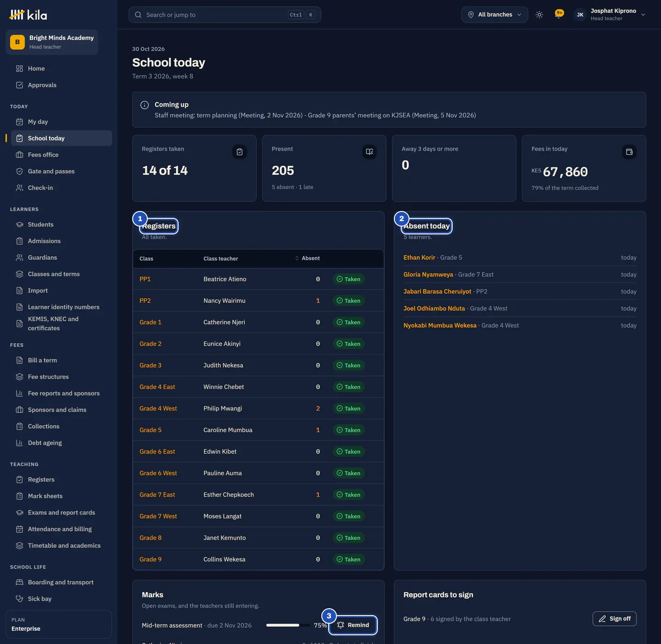661x644 pixels.
Task: Open the Grade 4 West class link
Action: tap(158, 408)
